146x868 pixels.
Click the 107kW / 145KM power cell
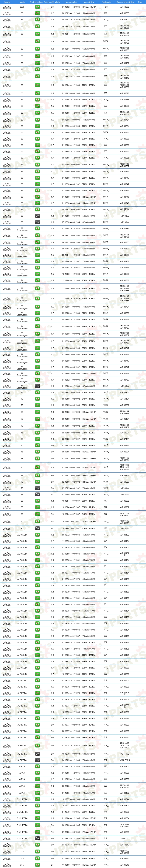(x=88, y=7)
